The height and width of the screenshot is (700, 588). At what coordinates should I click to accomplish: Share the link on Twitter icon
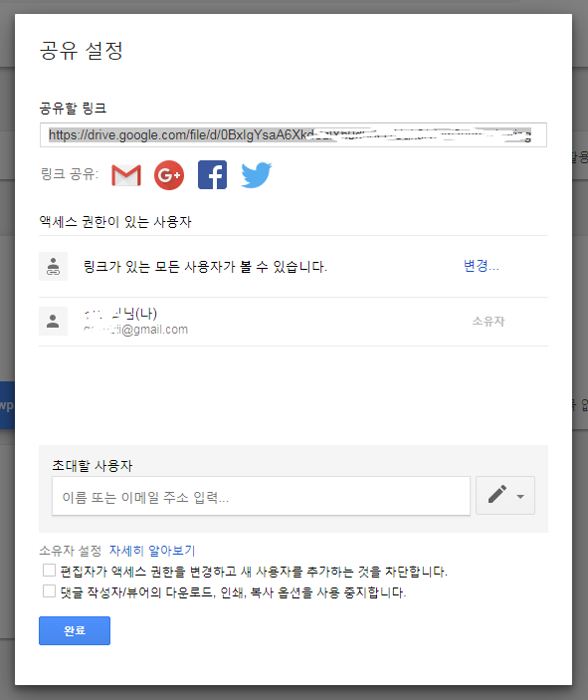pos(256,174)
